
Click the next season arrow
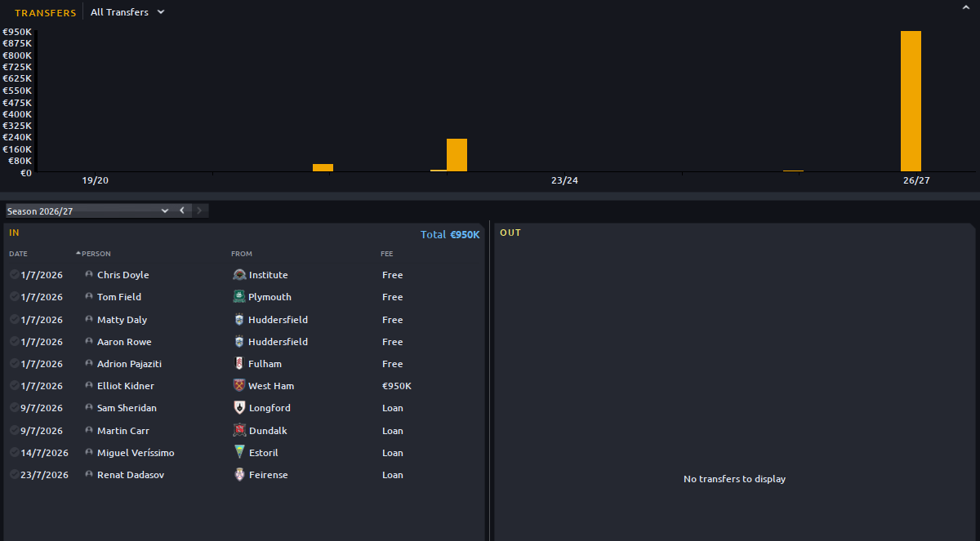coord(200,211)
